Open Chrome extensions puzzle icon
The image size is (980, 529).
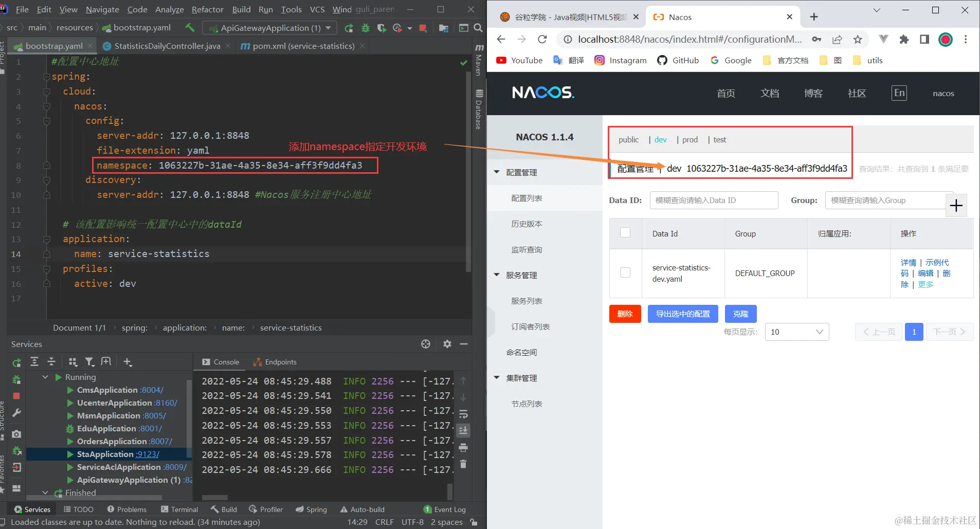click(904, 40)
